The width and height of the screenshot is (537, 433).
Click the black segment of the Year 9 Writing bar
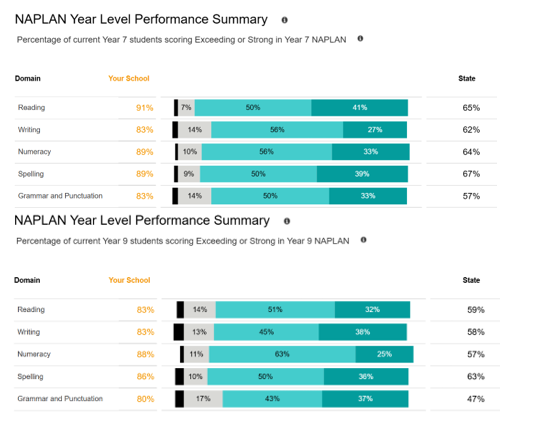pos(179,332)
